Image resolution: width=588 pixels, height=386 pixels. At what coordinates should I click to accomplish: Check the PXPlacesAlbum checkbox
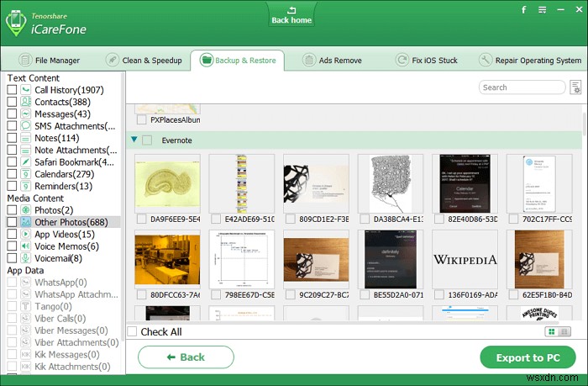click(x=141, y=119)
